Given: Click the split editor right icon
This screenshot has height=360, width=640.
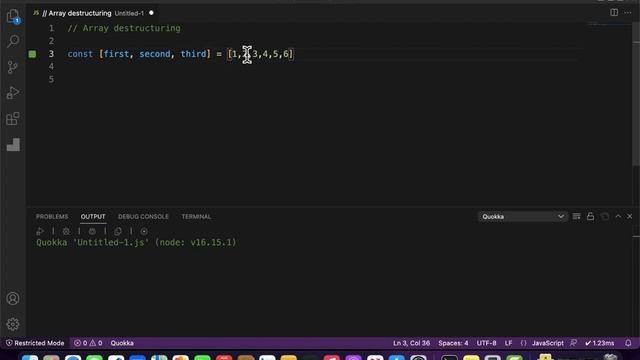Looking at the screenshot, I should click(614, 13).
